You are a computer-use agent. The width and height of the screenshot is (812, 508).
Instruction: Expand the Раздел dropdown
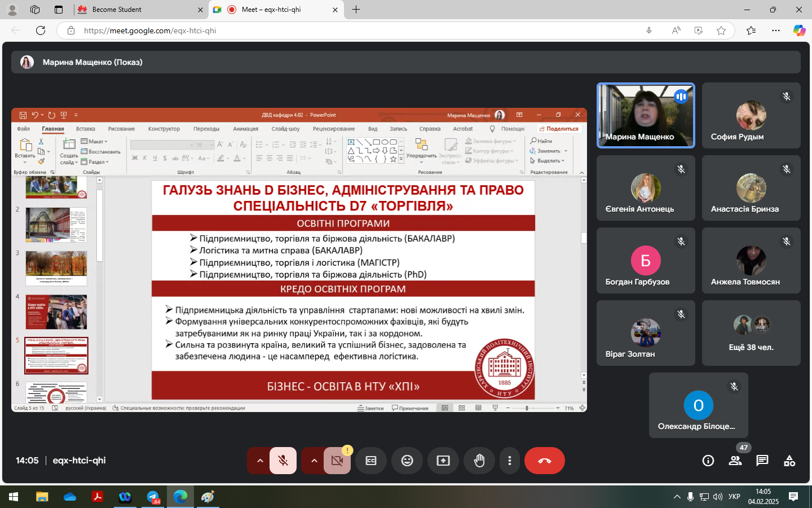(95, 162)
